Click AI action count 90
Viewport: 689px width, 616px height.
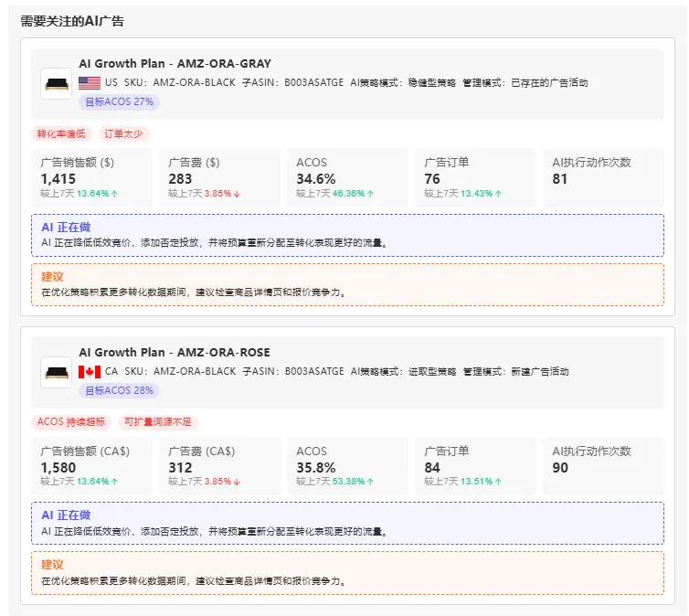click(x=560, y=468)
